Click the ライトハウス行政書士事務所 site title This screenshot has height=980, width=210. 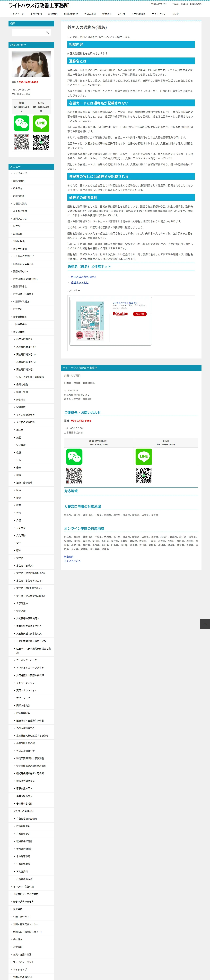(x=38, y=5)
